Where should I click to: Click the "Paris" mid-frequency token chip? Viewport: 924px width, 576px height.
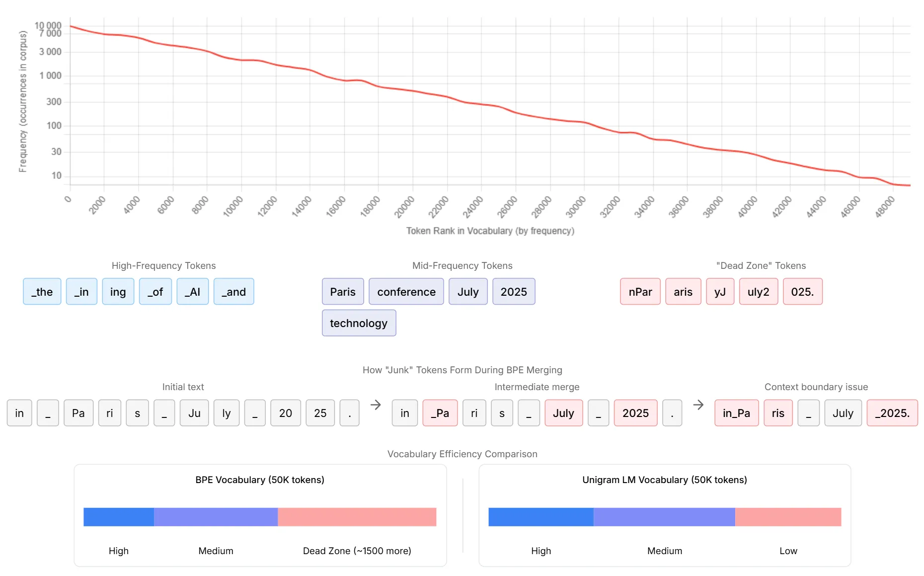[x=343, y=292]
